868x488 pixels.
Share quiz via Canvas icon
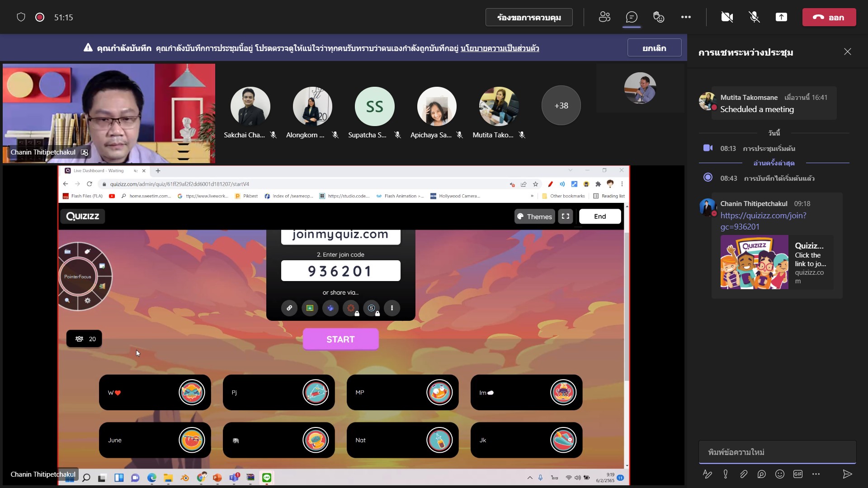[x=351, y=308]
